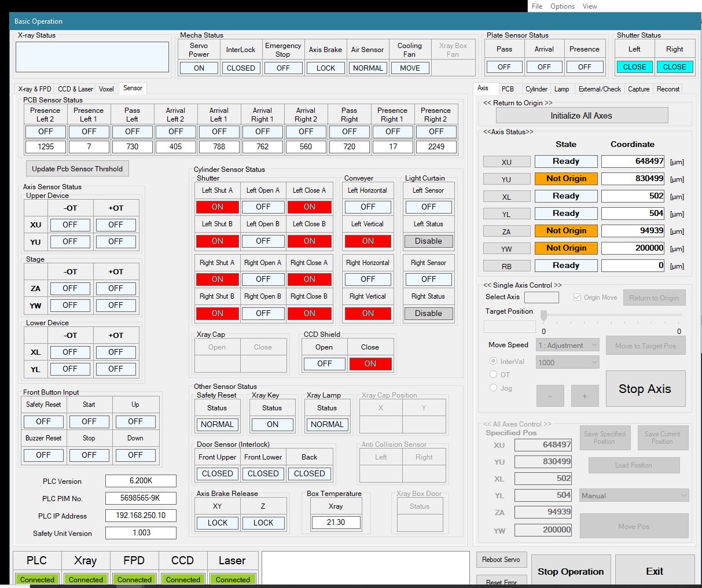Click the CCD Shield Close ON indicator
The width and height of the screenshot is (702, 588).
click(x=370, y=364)
